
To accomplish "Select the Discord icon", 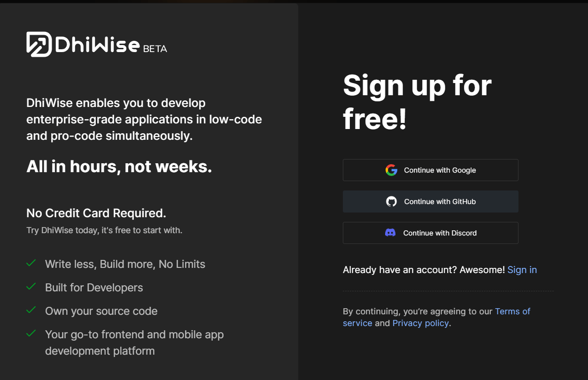I will click(391, 233).
